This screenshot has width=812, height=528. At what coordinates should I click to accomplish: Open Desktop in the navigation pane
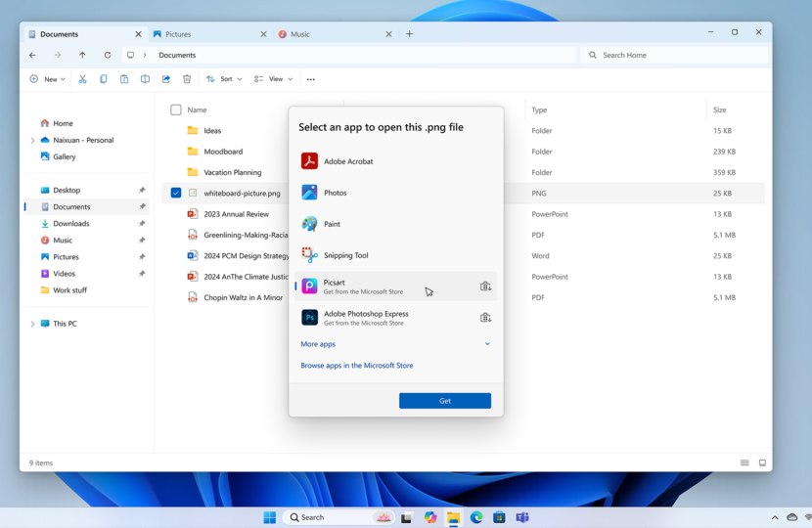coord(86,190)
